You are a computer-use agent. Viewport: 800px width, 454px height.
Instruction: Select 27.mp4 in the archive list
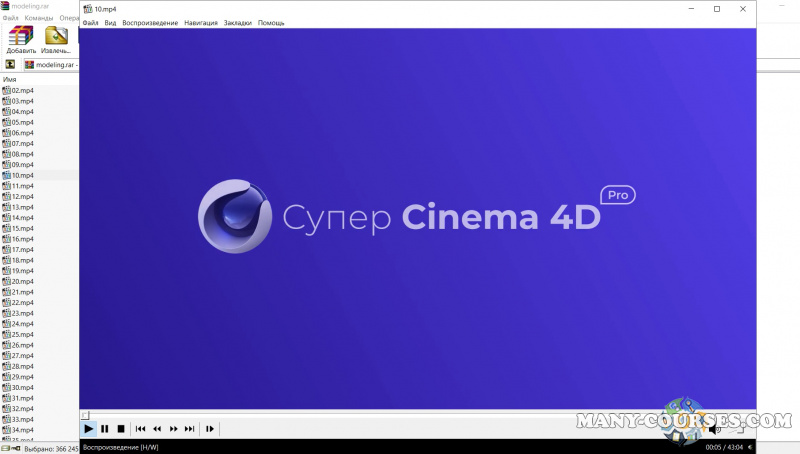pos(22,355)
